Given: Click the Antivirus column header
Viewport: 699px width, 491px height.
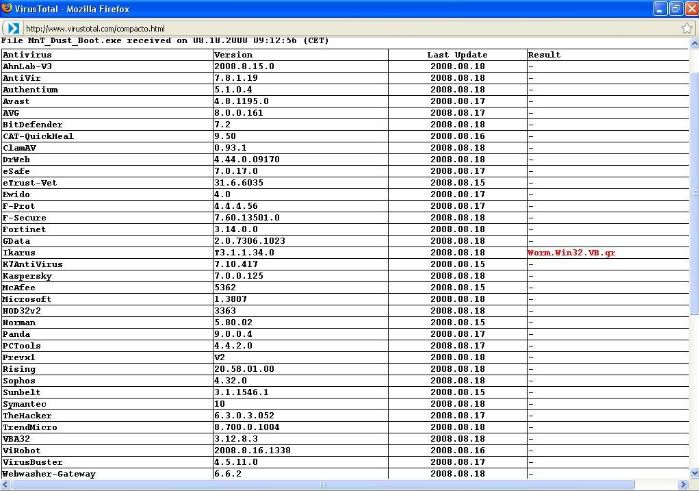Looking at the screenshot, I should (x=27, y=55).
